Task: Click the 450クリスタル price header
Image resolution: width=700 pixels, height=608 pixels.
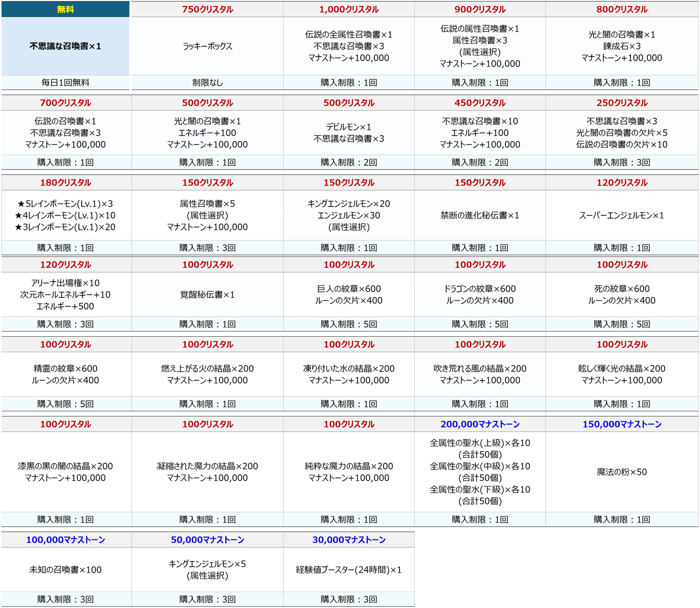Action: point(480,103)
